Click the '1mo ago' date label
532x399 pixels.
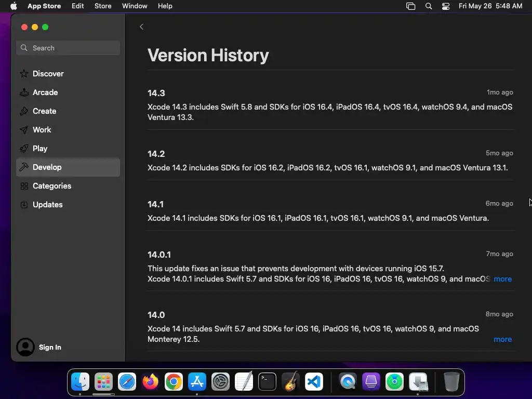[500, 92]
